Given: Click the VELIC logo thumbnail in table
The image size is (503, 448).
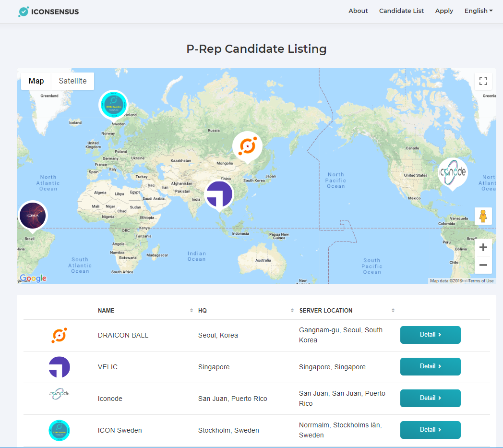Looking at the screenshot, I should click(60, 367).
